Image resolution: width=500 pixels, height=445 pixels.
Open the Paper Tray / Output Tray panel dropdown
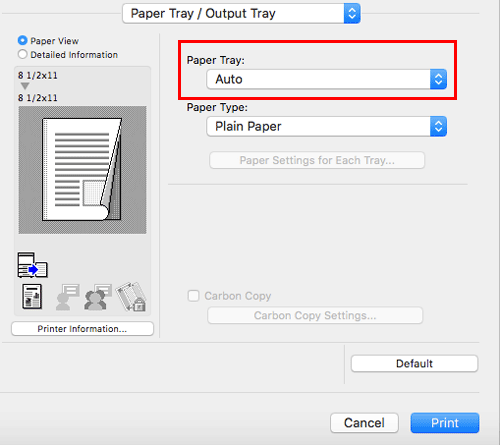(x=241, y=14)
